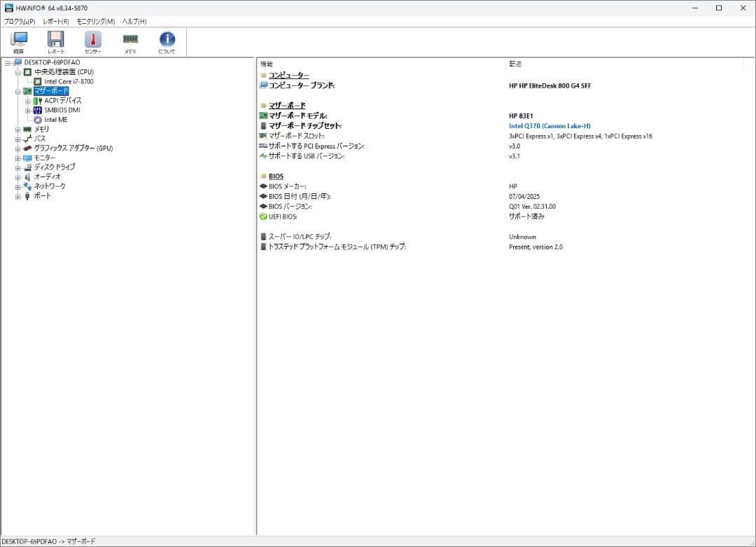Click the underlined BIOS section header
The height and width of the screenshot is (547, 756).
(275, 176)
